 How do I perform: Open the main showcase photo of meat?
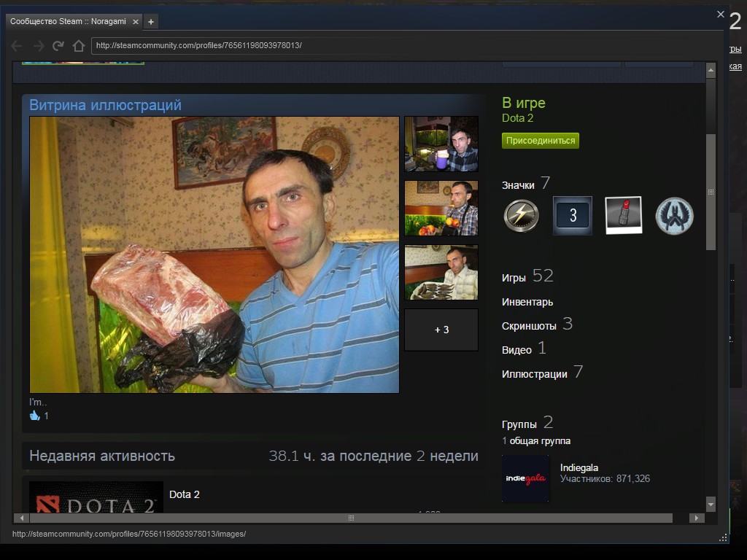point(214,254)
